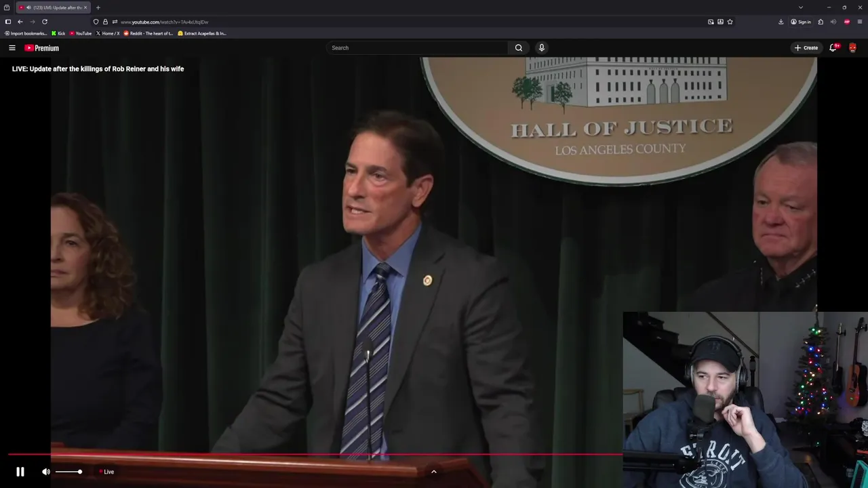Screen dimensions: 868x488
Task: Open YouTube notifications bell
Action: (833, 47)
